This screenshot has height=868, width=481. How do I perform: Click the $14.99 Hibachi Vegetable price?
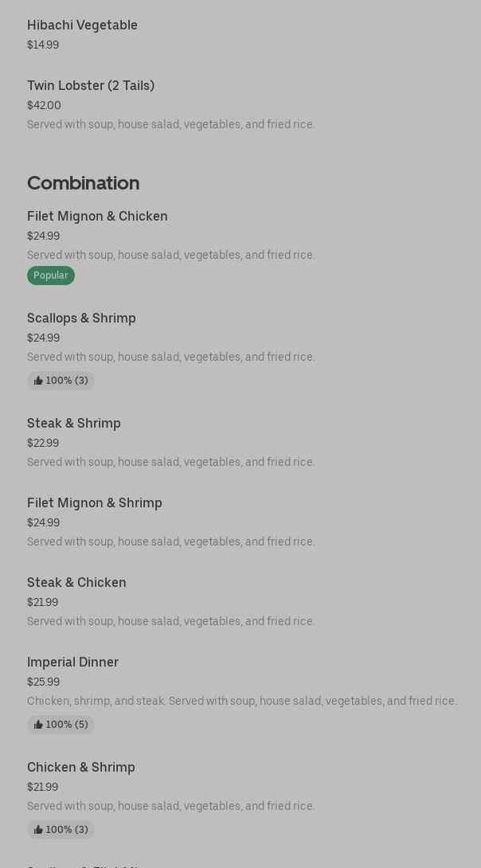pyautogui.click(x=43, y=45)
